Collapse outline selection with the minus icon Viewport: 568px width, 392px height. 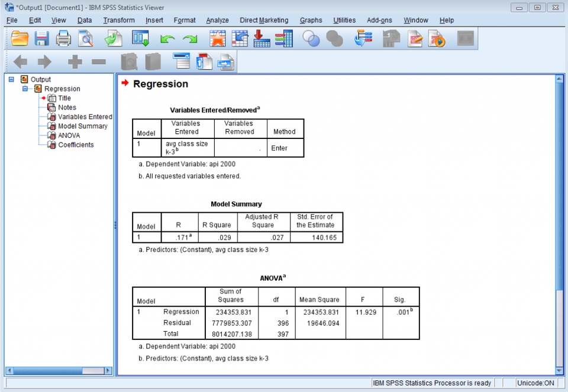(x=98, y=61)
